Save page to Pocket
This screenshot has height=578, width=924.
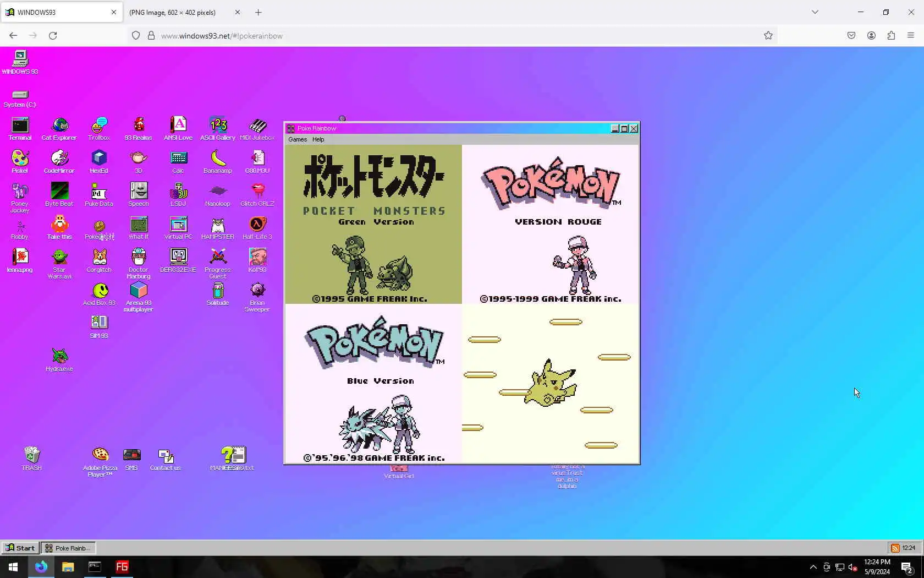(851, 36)
